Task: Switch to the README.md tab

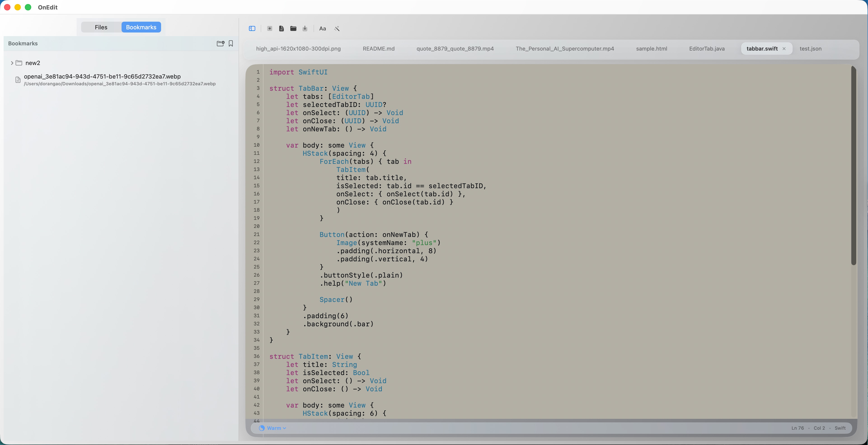Action: 378,49
